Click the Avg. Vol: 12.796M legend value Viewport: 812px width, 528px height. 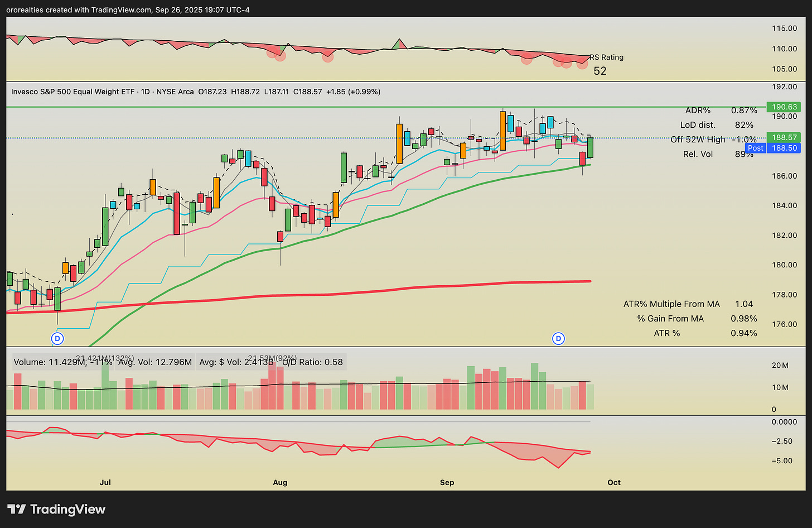coord(155,362)
